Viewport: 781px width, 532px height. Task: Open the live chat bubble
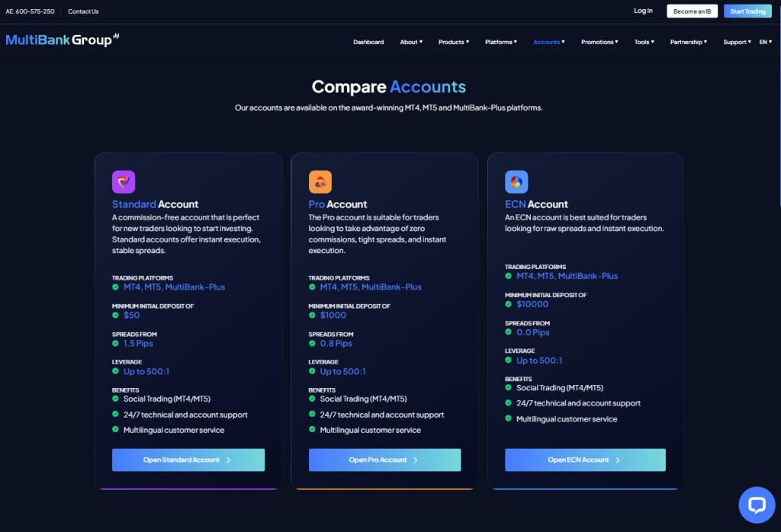[757, 505]
